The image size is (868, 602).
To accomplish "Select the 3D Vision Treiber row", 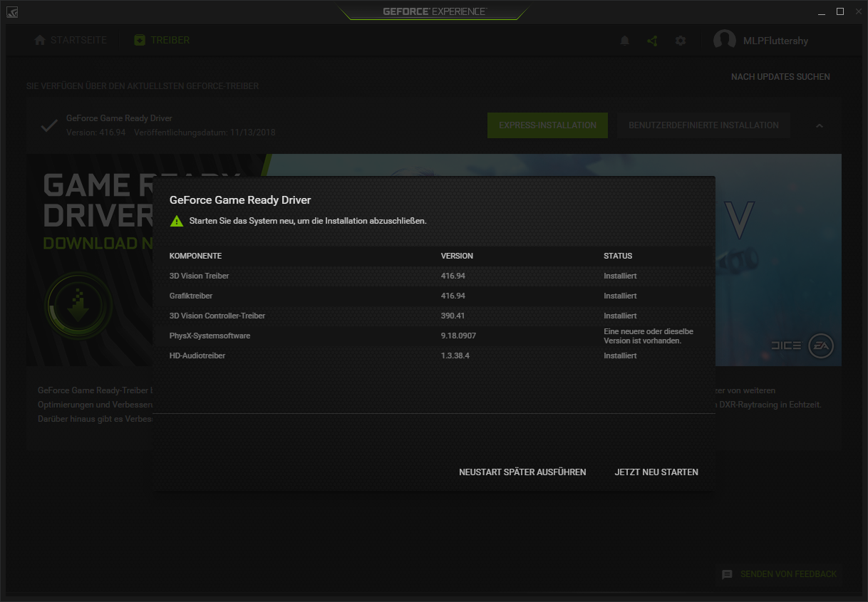I will coord(434,276).
